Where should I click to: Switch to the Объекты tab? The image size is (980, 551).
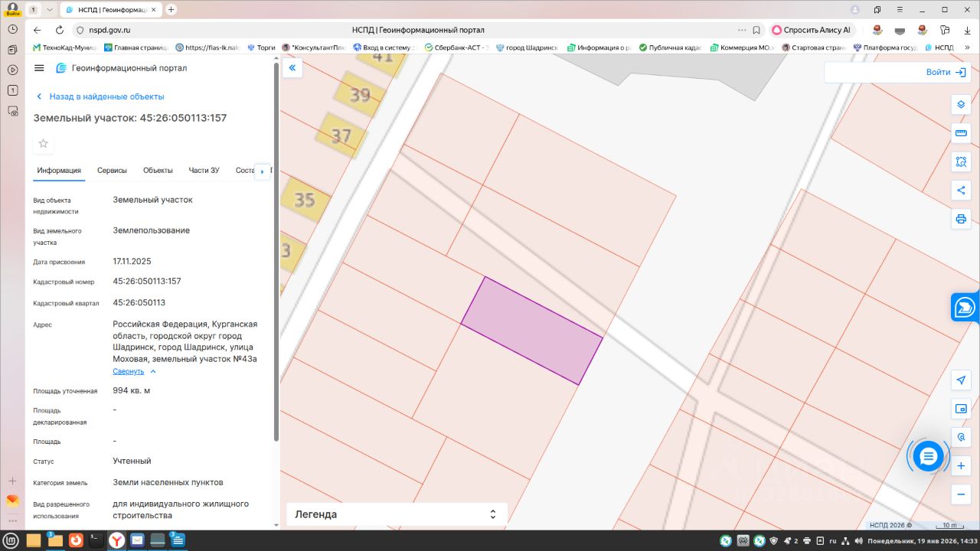(158, 171)
